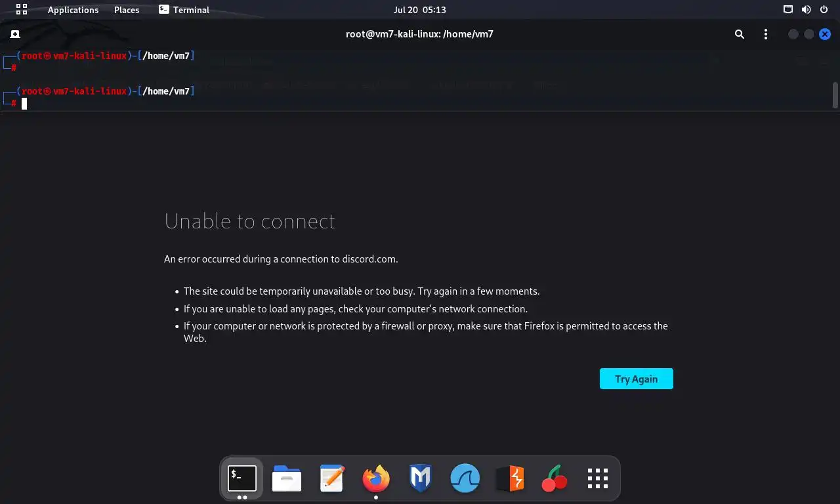Click the terminal search magnifier icon

740,34
